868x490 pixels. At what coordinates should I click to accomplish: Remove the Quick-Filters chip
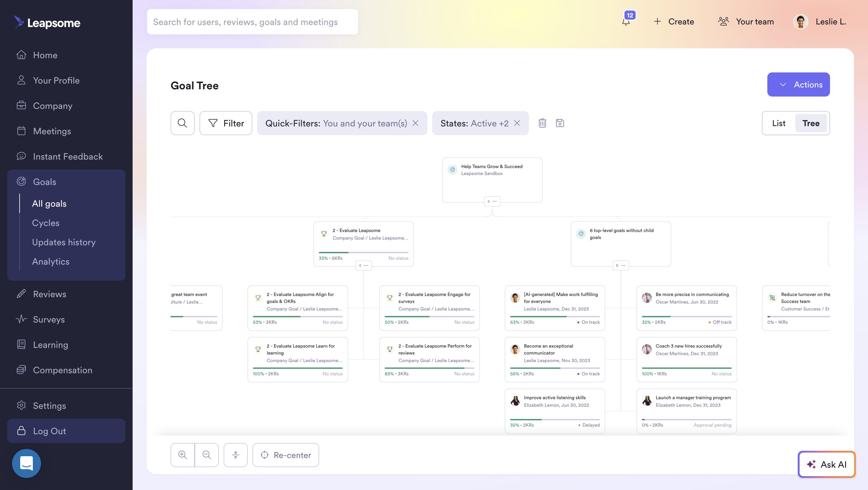[x=416, y=123]
